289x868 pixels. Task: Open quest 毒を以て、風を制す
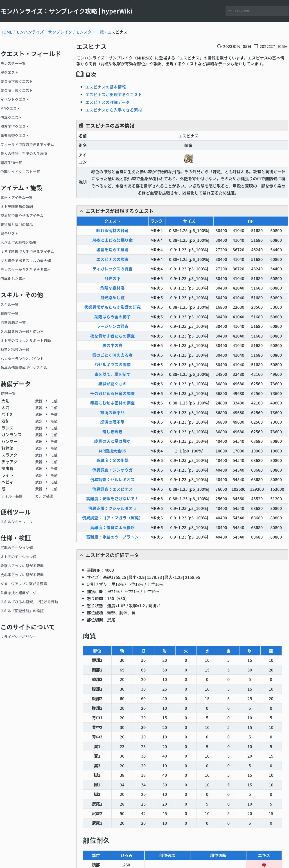[x=112, y=374]
